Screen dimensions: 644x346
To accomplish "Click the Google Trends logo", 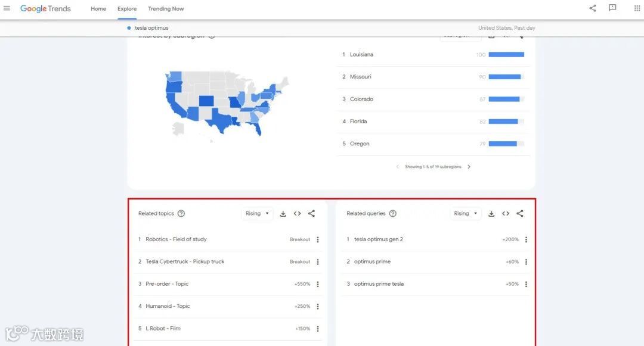I will click(x=45, y=8).
